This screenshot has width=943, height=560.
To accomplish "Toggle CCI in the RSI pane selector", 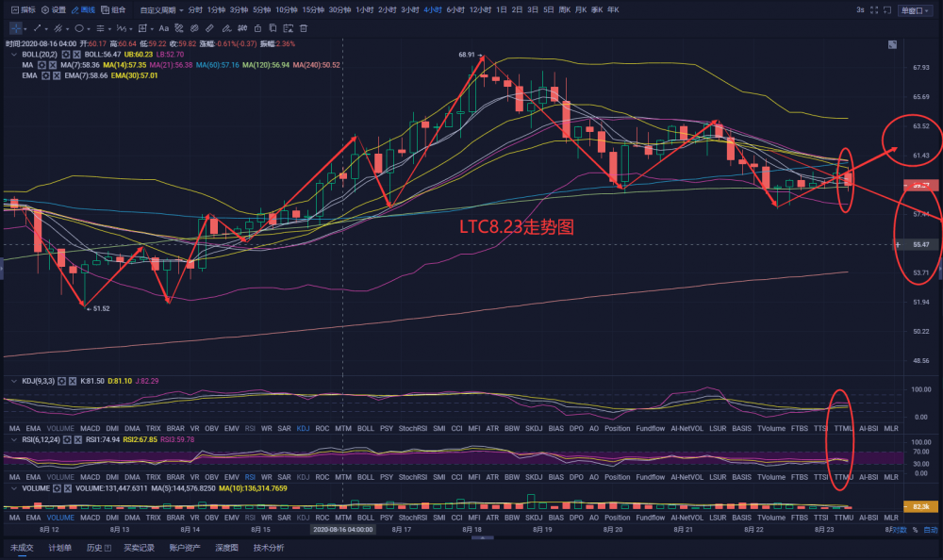I will click(x=457, y=477).
